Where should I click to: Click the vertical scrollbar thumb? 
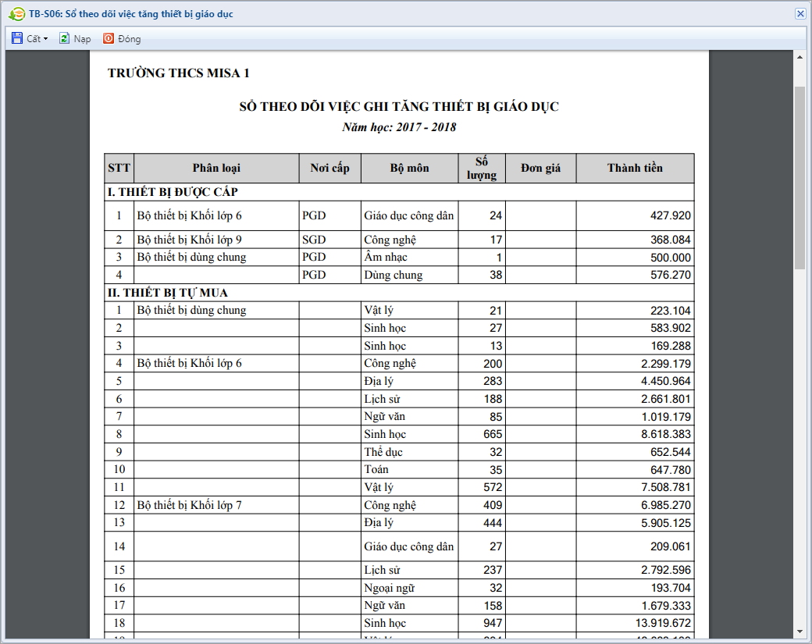point(800,177)
